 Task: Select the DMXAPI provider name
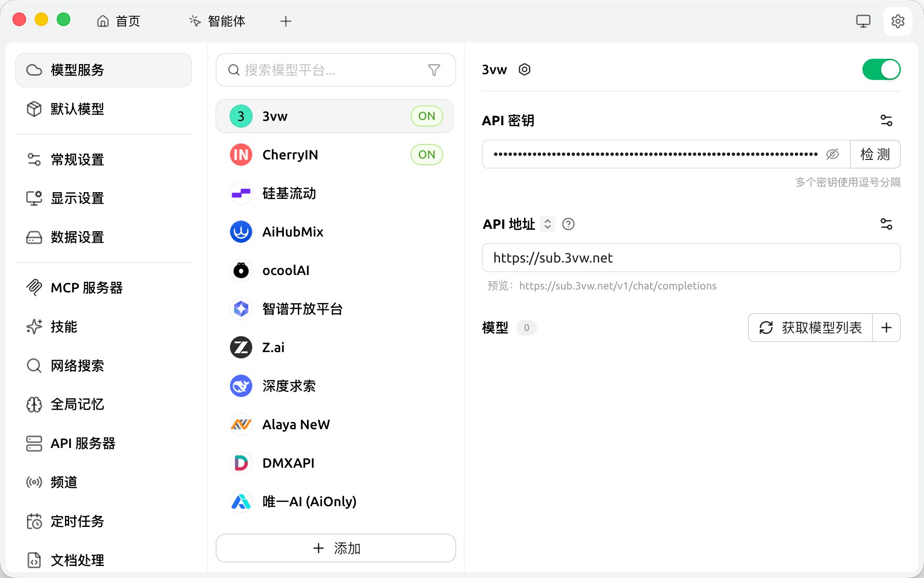point(288,463)
